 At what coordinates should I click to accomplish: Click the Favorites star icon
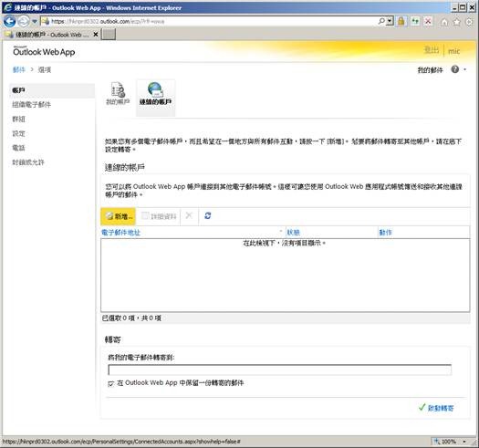point(457,22)
